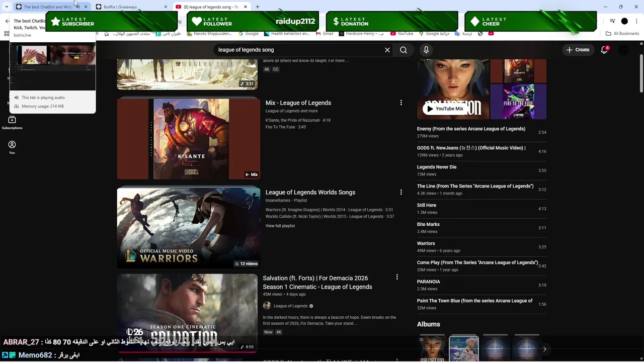Open the Salvation cinematic thumbnail
The height and width of the screenshot is (362, 644).
pos(187,313)
